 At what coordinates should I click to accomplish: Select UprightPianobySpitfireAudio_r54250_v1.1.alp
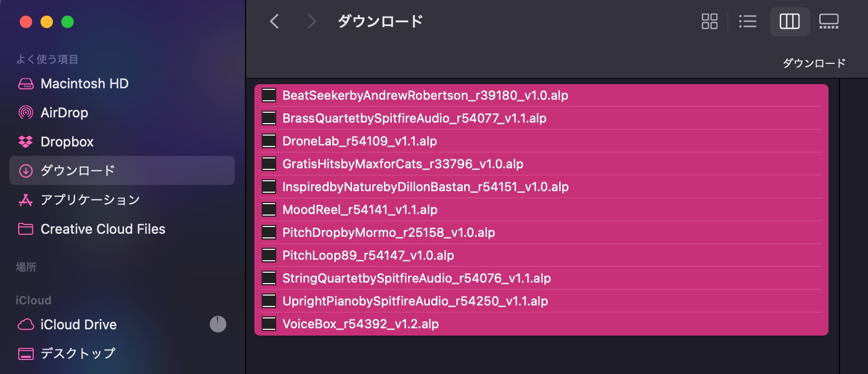tap(541, 301)
